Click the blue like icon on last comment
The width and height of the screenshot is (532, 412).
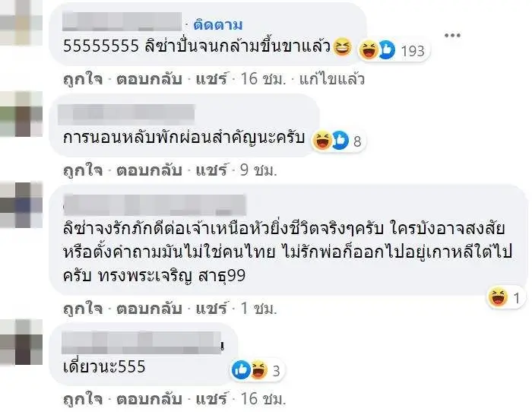pyautogui.click(x=241, y=369)
